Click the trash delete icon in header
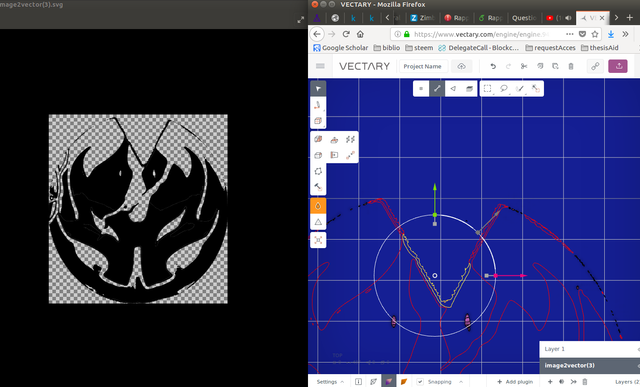The width and height of the screenshot is (640, 387). click(x=571, y=66)
